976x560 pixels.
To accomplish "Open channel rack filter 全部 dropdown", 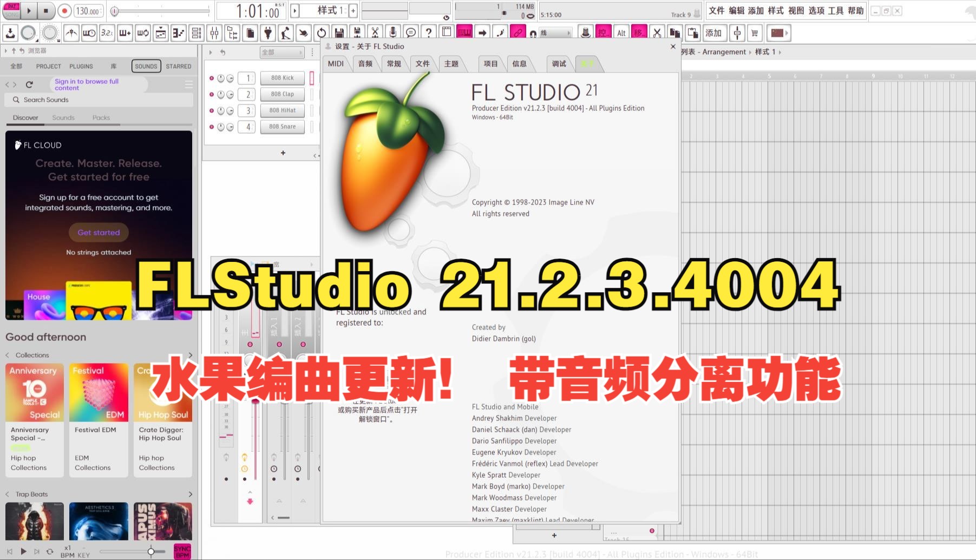I will 282,52.
